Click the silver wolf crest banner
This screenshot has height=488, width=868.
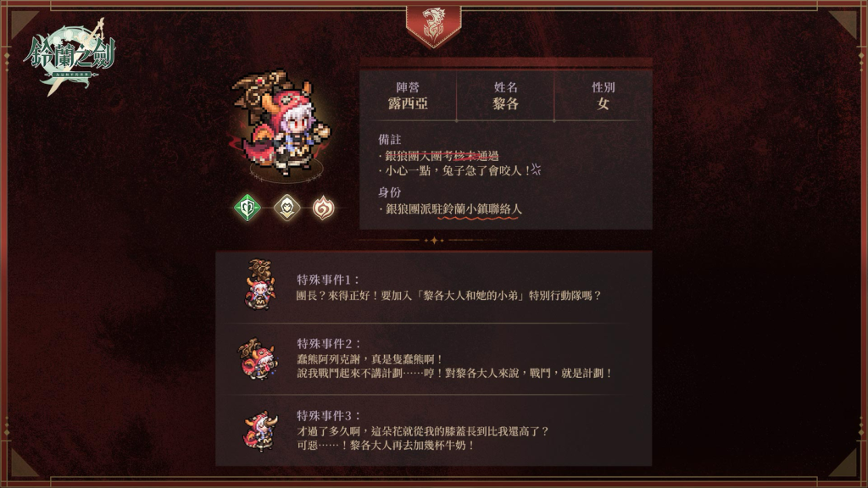(x=433, y=26)
